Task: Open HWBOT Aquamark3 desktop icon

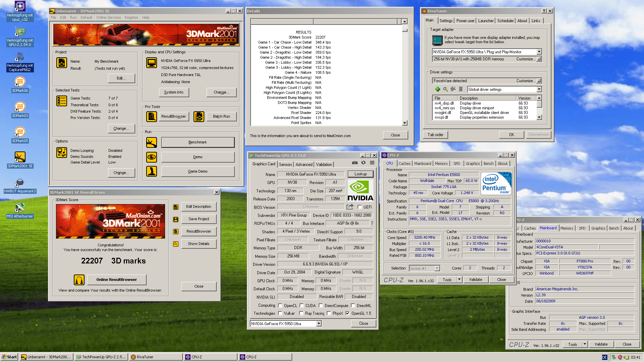Action: [x=20, y=185]
